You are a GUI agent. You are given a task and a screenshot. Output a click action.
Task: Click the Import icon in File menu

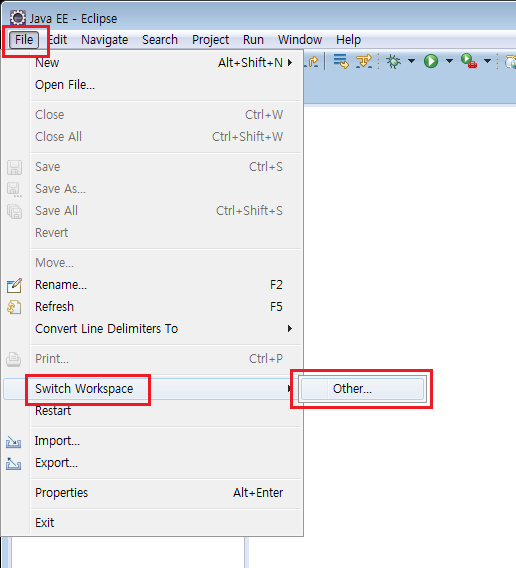tap(13, 442)
